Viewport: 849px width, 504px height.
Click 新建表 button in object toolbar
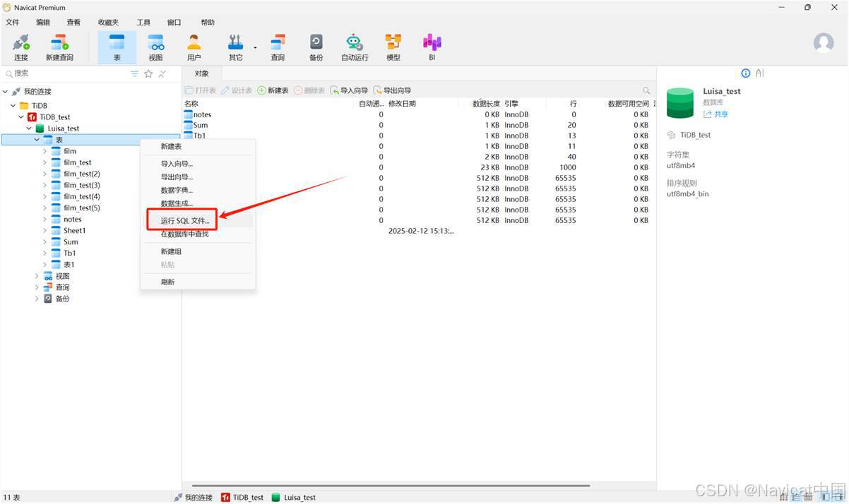[273, 90]
